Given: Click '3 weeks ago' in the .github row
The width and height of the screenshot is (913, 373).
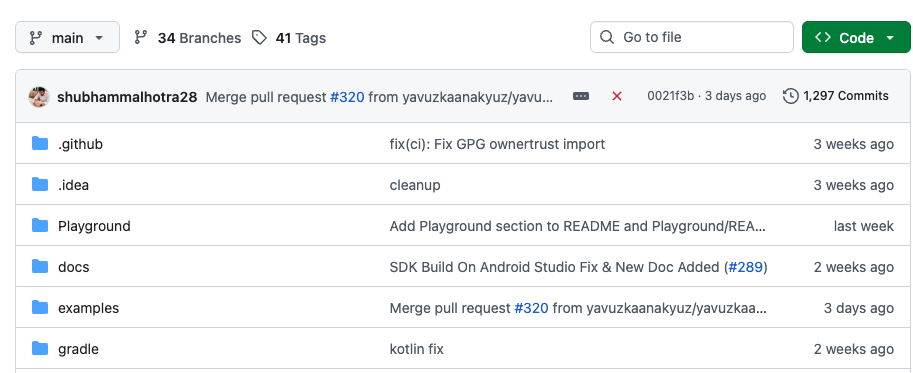Looking at the screenshot, I should coord(853,144).
